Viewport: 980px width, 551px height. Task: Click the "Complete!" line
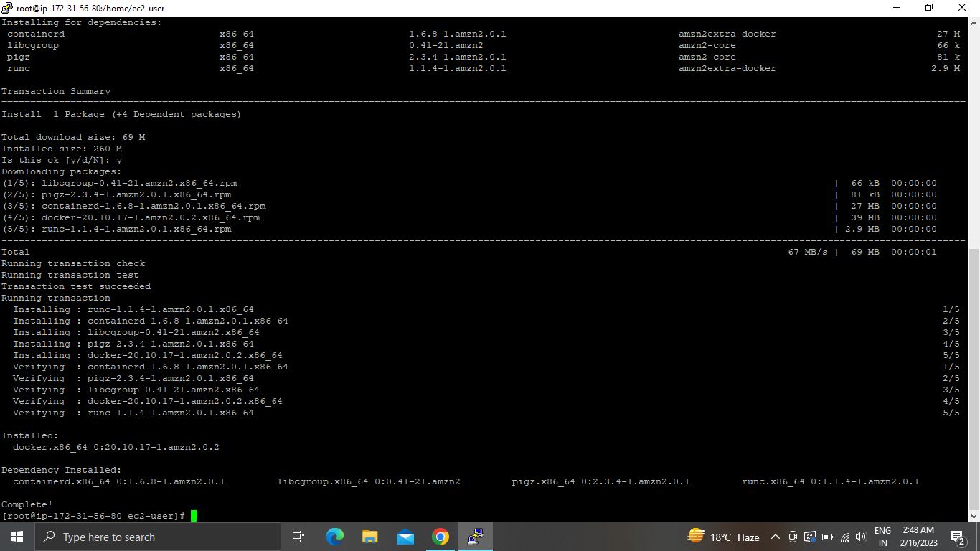pos(27,504)
